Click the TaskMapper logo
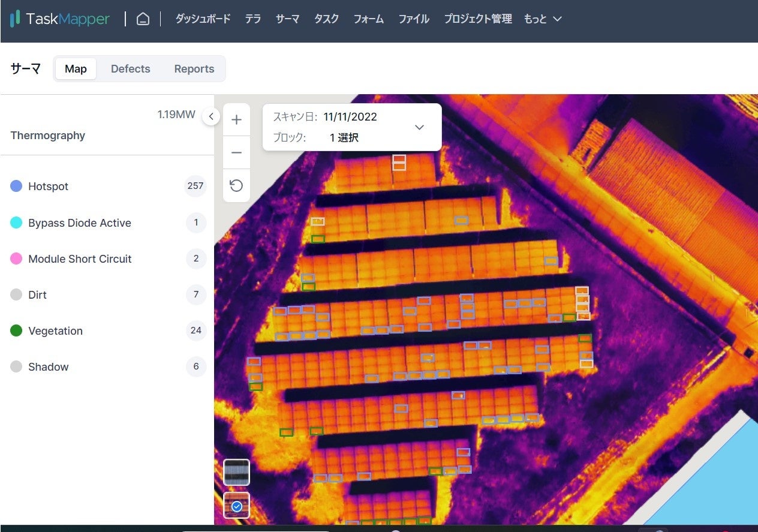Screen dimensions: 758x532 60,19
